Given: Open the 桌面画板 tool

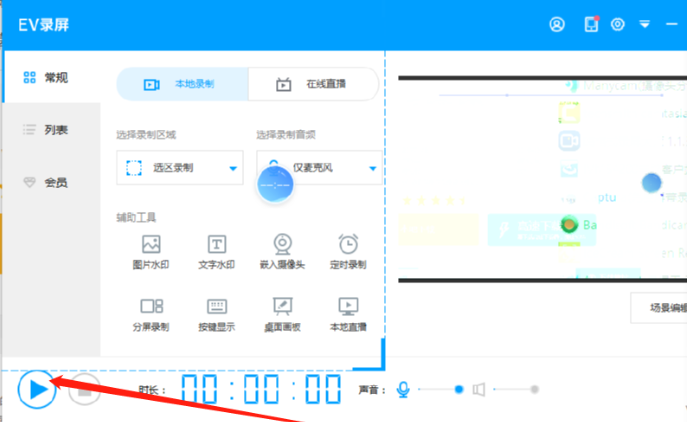Looking at the screenshot, I should pyautogui.click(x=282, y=315).
